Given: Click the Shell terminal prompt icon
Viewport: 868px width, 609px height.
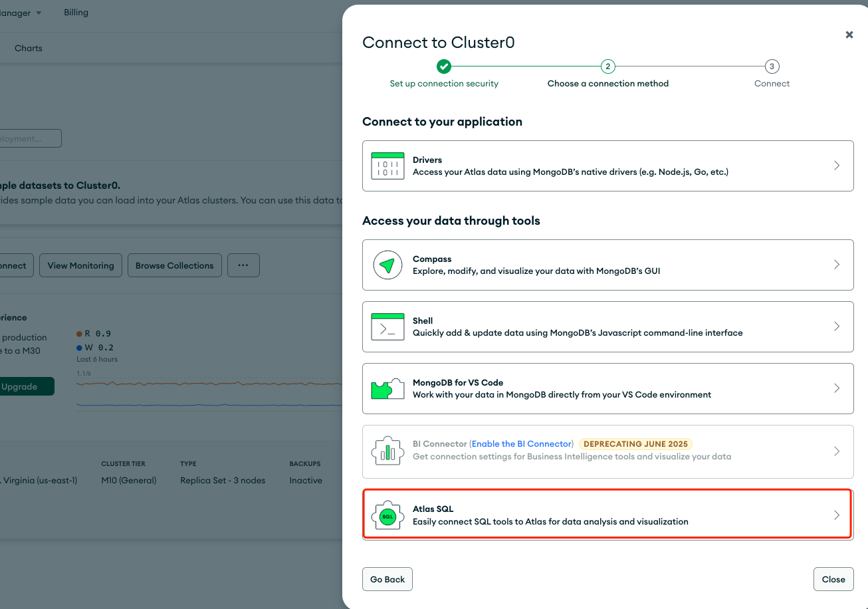Looking at the screenshot, I should coord(387,326).
